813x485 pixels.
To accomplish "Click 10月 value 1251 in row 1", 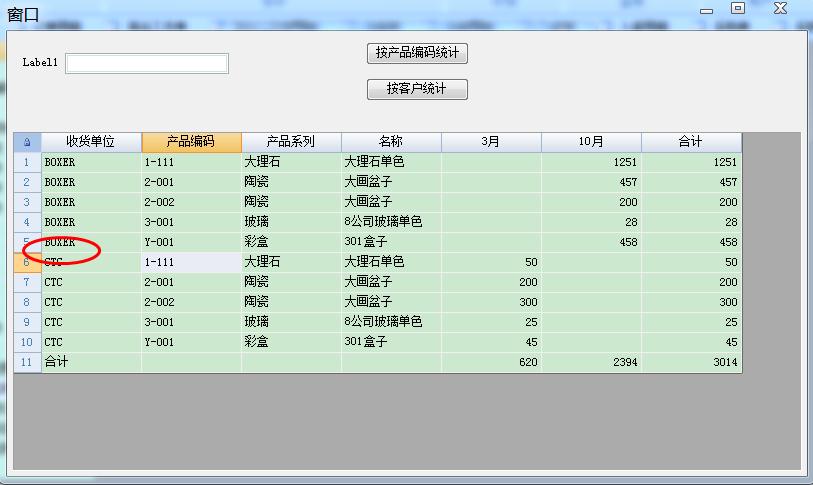I will (592, 162).
